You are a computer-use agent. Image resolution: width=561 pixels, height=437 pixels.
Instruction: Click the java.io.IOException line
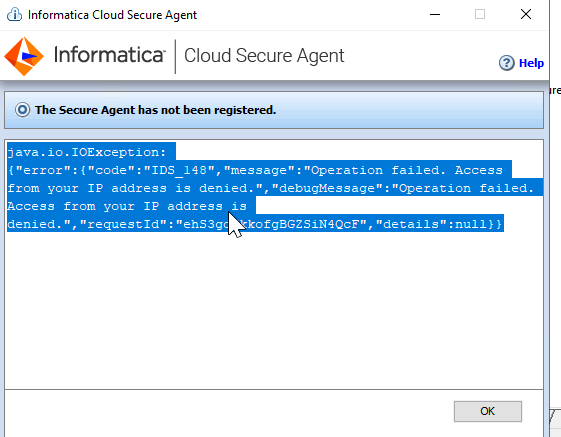pyautogui.click(x=87, y=152)
